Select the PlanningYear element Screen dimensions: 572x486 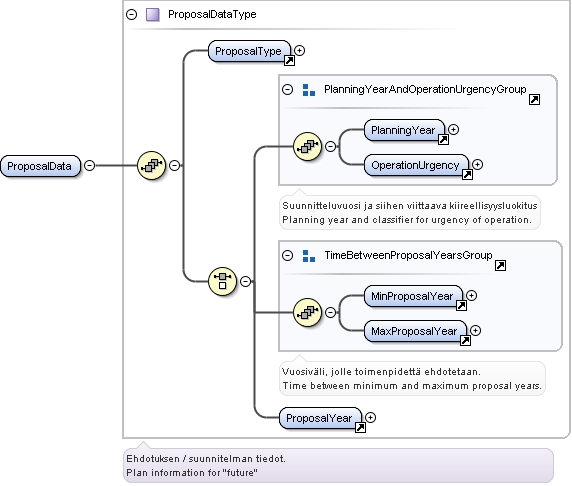(404, 130)
